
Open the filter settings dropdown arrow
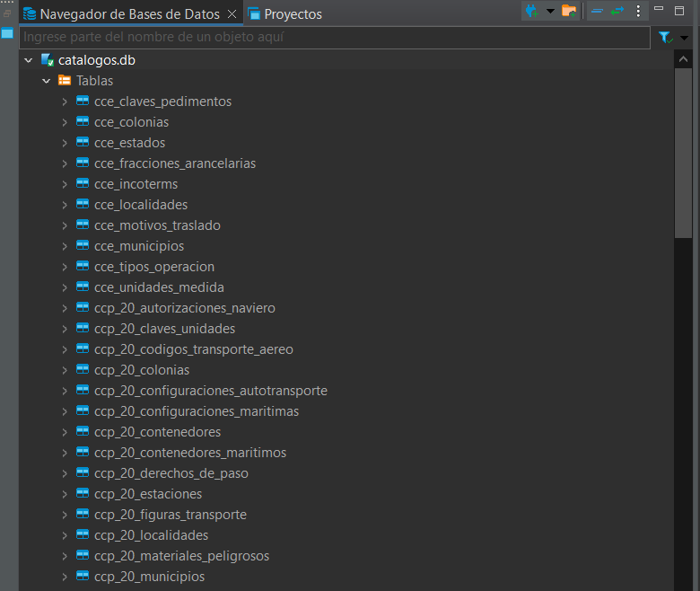pyautogui.click(x=685, y=38)
